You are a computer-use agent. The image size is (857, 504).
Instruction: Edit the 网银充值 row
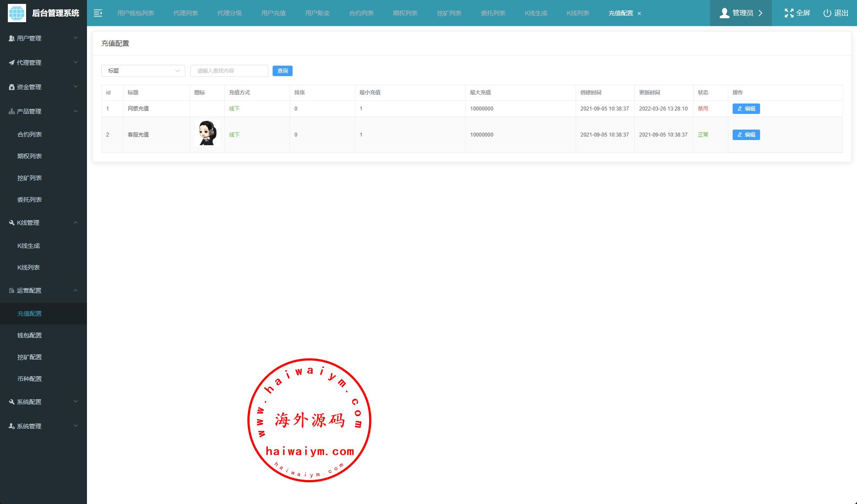pyautogui.click(x=746, y=109)
